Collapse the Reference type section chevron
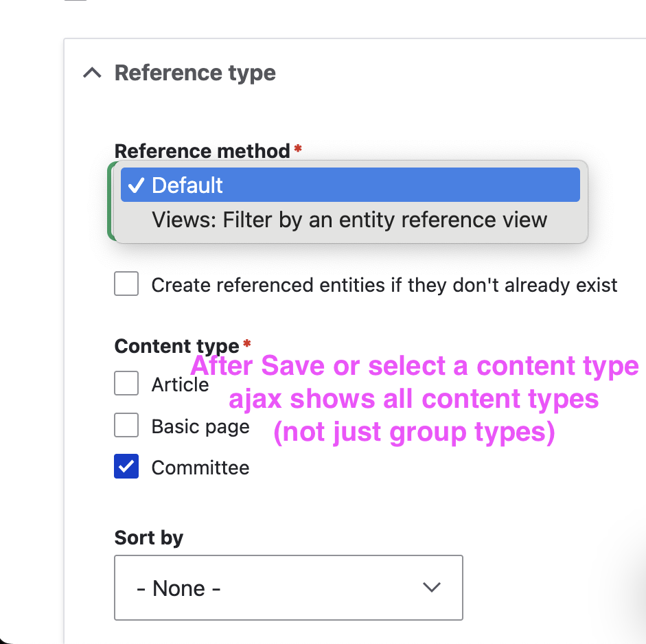 (92, 73)
